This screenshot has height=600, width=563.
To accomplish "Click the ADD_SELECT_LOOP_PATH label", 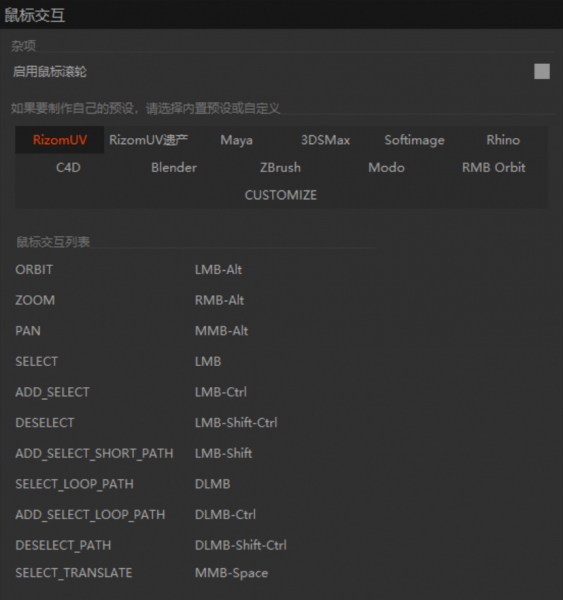I will (x=90, y=514).
